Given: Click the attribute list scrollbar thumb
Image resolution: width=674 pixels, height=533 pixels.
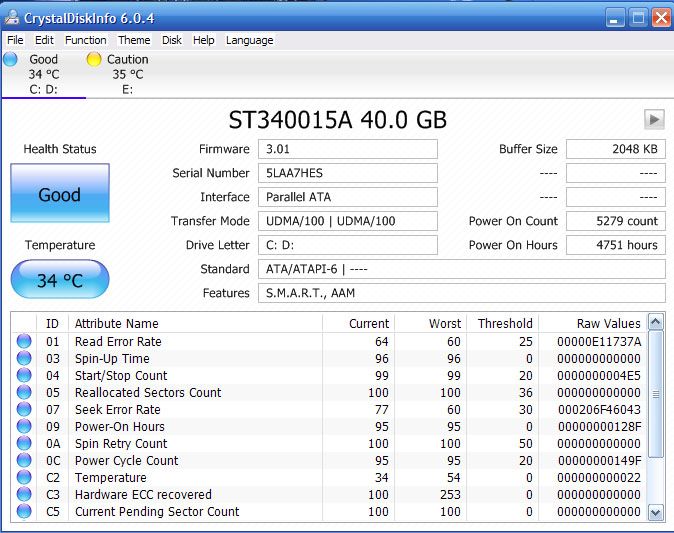Looking at the screenshot, I should point(656,394).
